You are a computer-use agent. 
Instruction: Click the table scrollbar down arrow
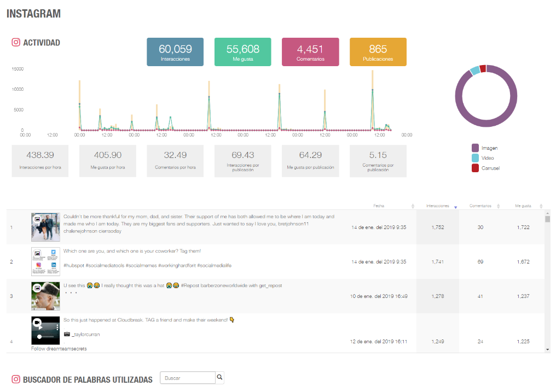(x=547, y=349)
